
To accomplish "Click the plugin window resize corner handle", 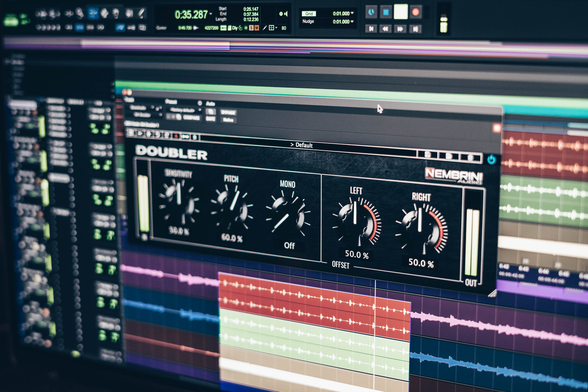I will click(x=493, y=293).
